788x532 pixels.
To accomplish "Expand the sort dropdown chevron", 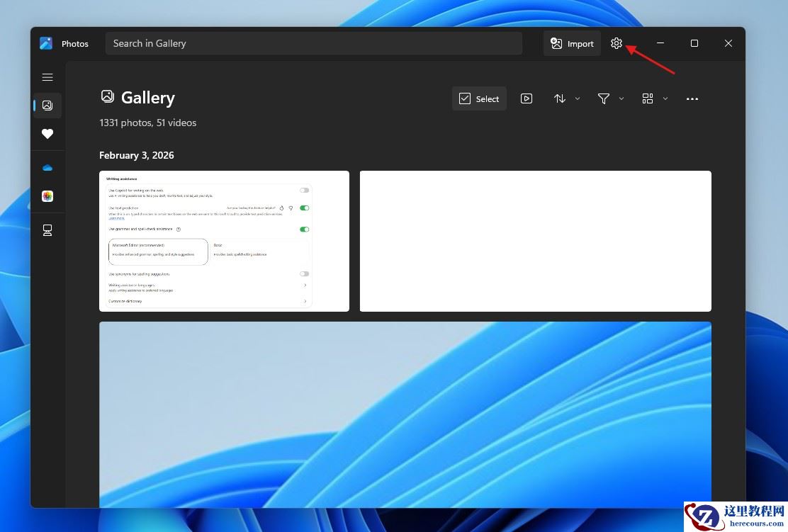I will coord(578,98).
